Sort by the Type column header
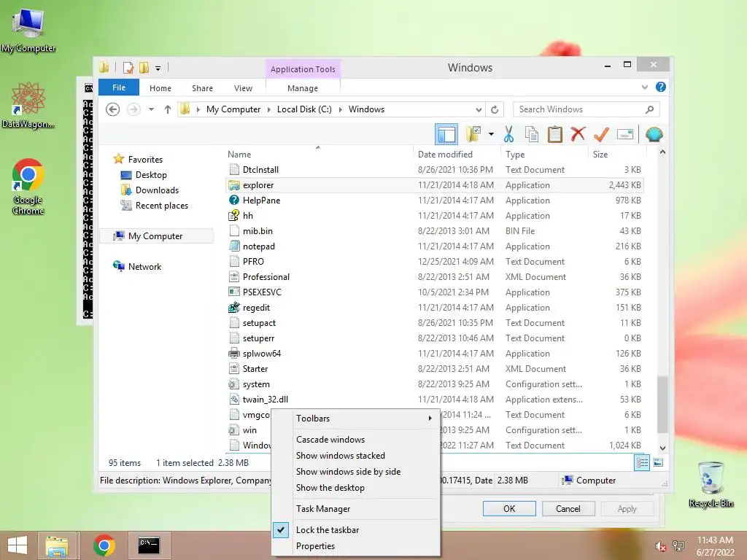This screenshot has width=747, height=560. pyautogui.click(x=545, y=155)
